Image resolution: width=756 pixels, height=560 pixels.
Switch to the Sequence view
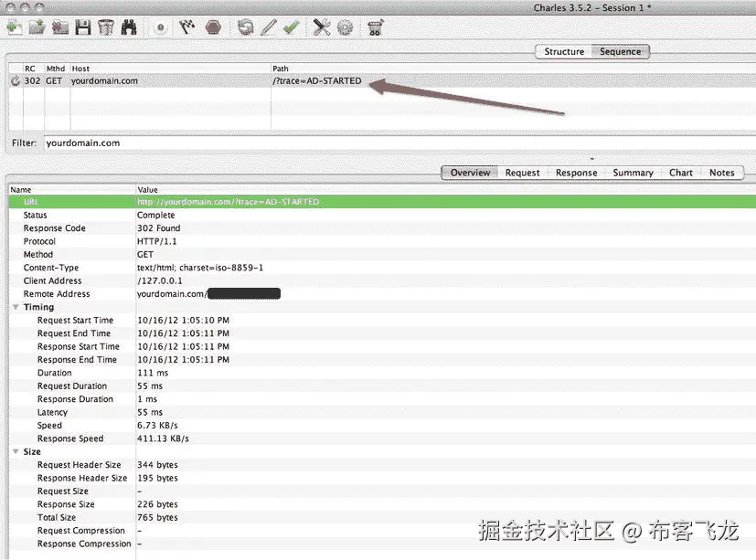pyautogui.click(x=621, y=51)
